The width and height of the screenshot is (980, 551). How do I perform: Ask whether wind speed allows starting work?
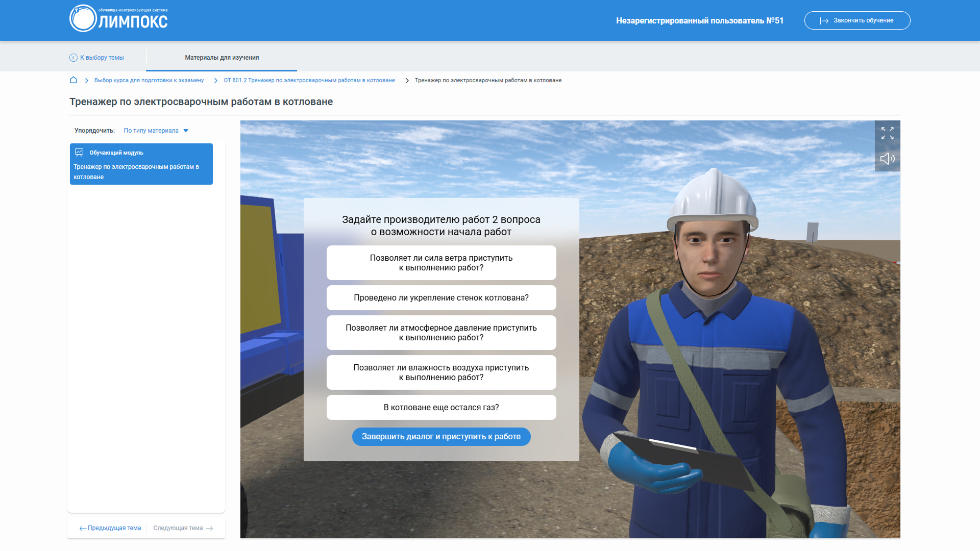(x=441, y=263)
